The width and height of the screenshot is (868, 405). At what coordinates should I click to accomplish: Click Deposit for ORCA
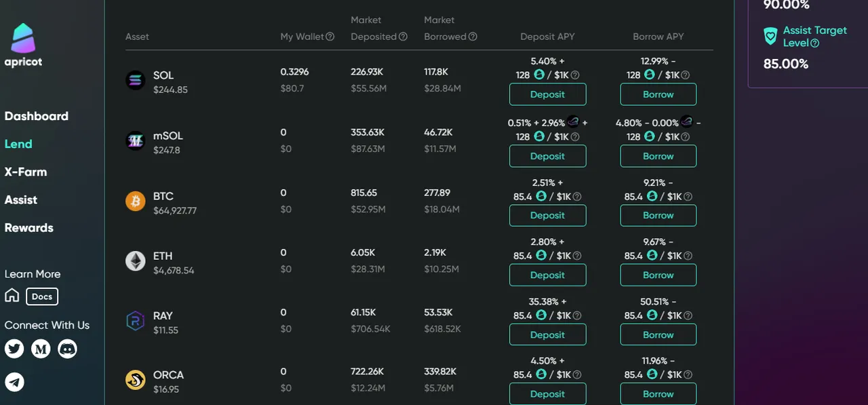548,393
